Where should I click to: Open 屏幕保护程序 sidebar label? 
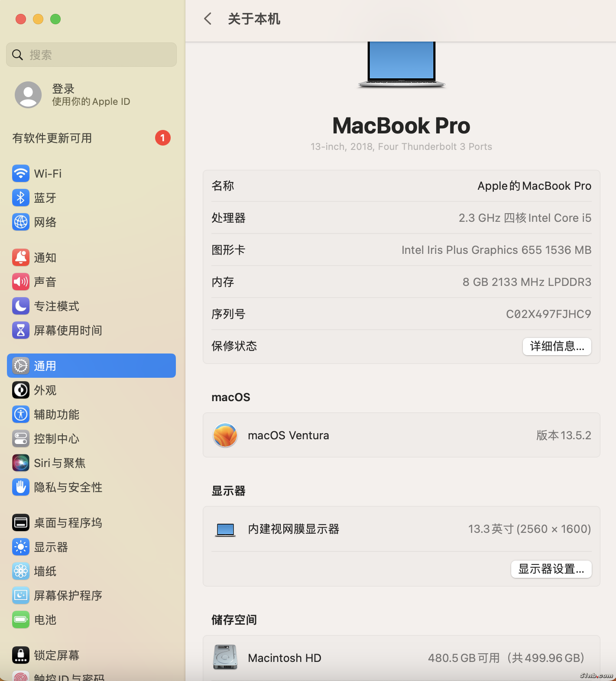pos(68,596)
